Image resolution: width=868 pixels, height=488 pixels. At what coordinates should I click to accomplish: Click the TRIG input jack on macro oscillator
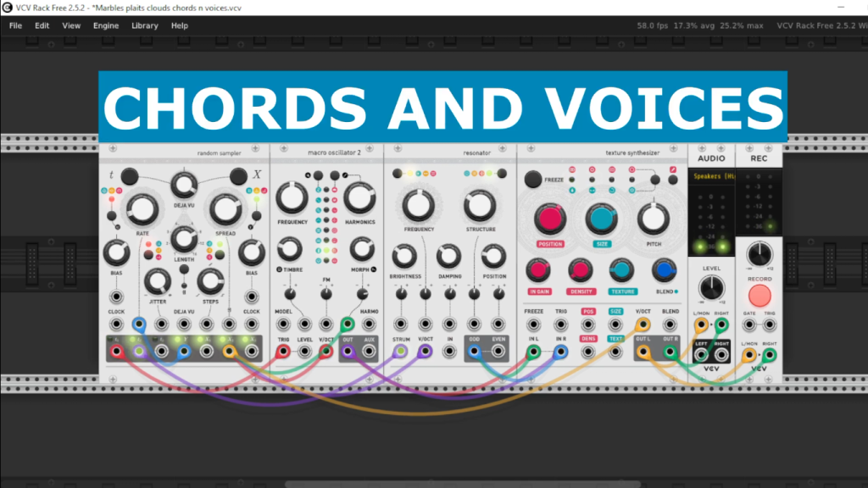click(283, 351)
